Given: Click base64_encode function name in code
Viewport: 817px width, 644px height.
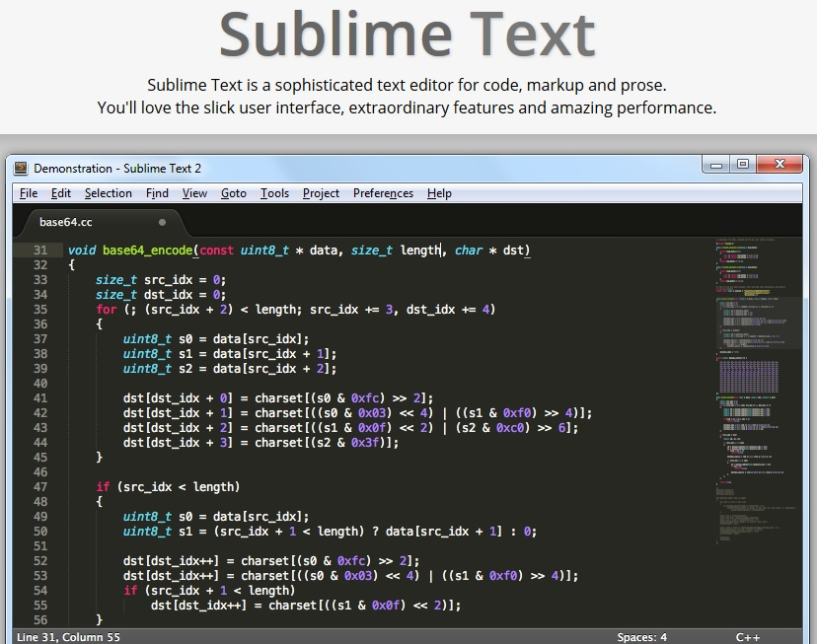Looking at the screenshot, I should tap(147, 250).
